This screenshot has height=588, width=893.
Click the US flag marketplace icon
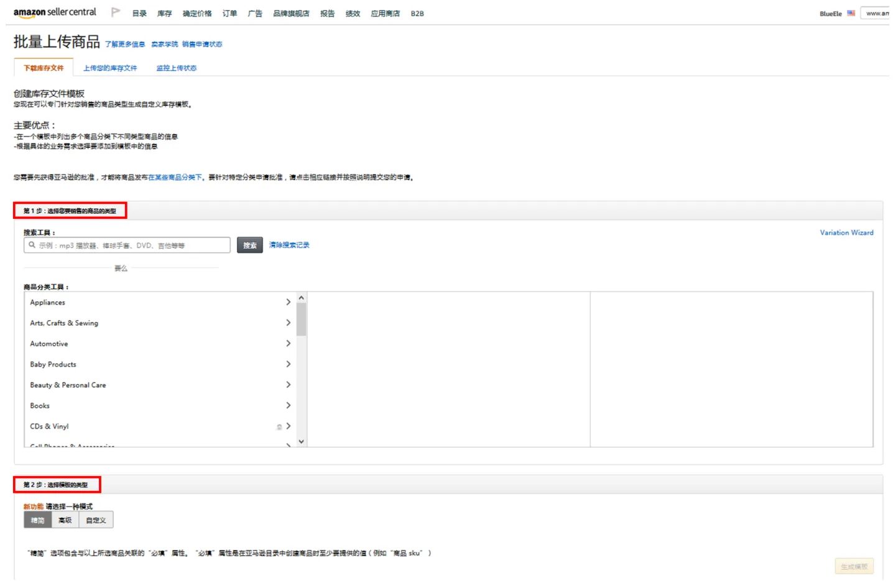point(851,13)
